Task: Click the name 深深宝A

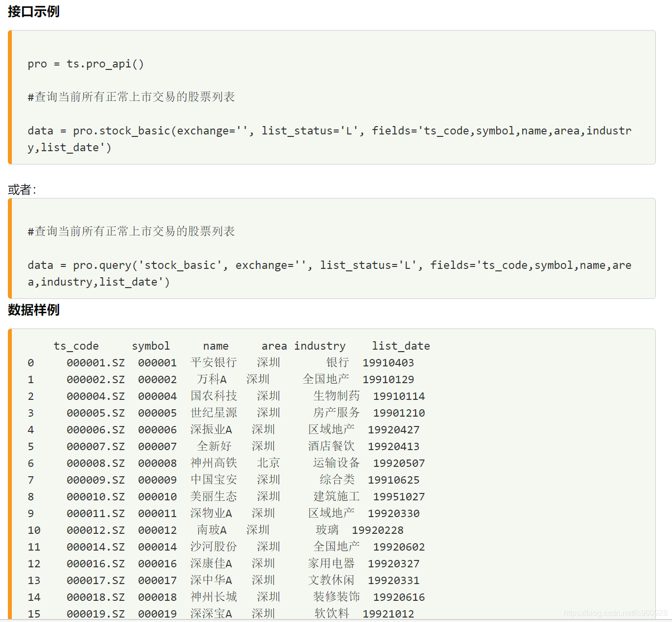Action: (211, 614)
